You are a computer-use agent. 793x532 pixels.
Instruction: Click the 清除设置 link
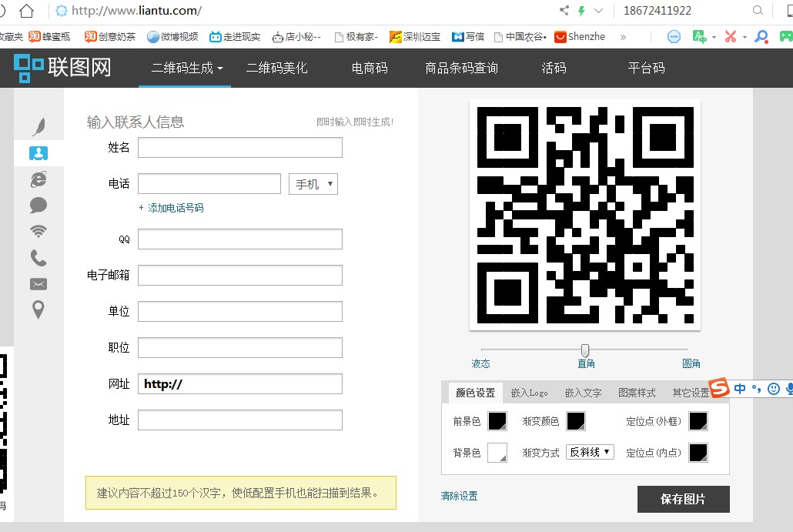click(459, 496)
